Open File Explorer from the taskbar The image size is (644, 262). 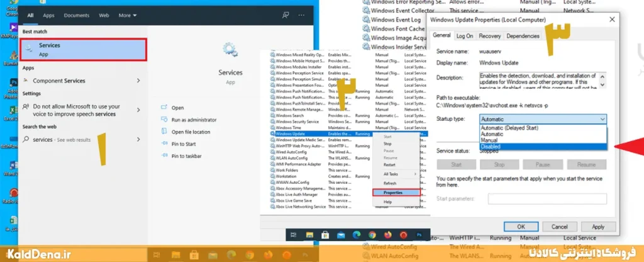(309, 235)
